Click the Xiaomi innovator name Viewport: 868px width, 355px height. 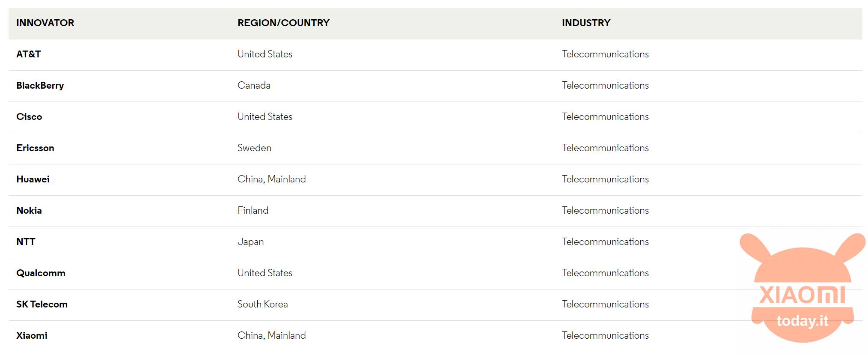point(32,336)
